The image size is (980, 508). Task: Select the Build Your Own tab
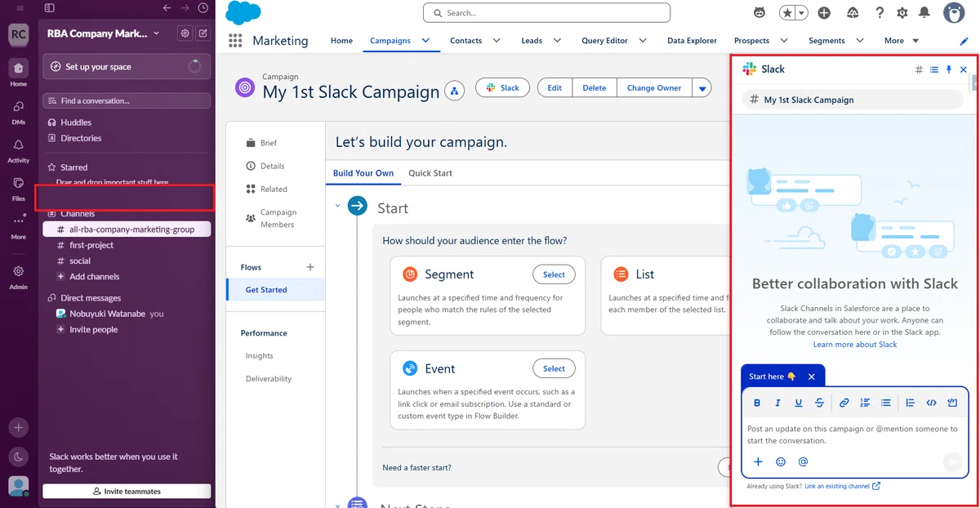[x=363, y=173]
